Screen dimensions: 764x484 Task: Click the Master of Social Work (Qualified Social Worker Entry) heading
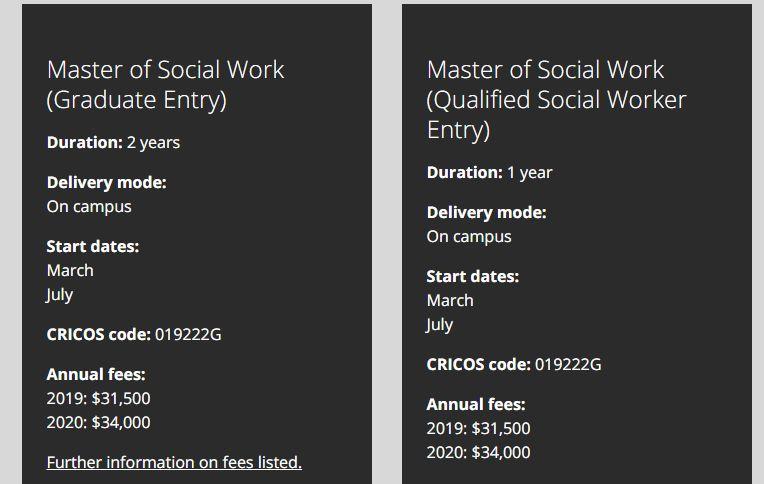point(556,100)
